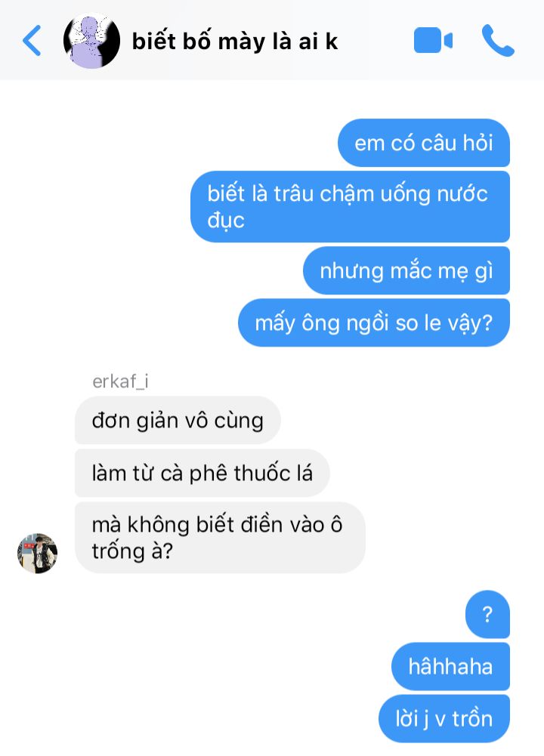Tap bubble 'làm từ cà phê thuốc lá'
The height and width of the screenshot is (756, 544).
coord(202,473)
